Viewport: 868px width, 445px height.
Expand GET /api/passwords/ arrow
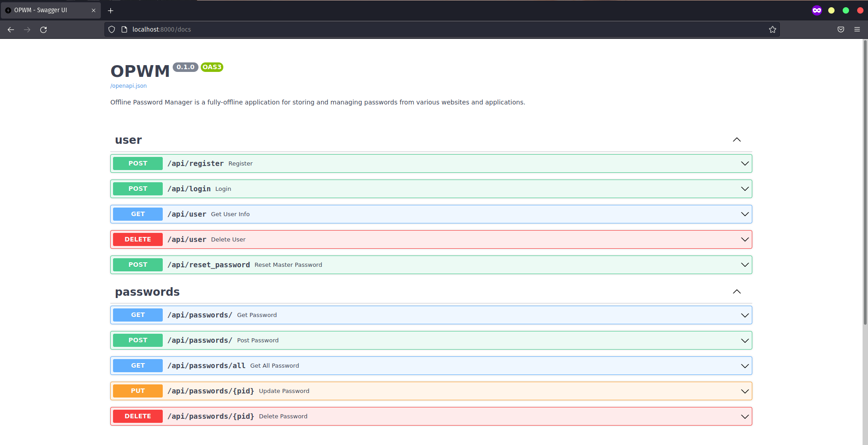pyautogui.click(x=745, y=315)
